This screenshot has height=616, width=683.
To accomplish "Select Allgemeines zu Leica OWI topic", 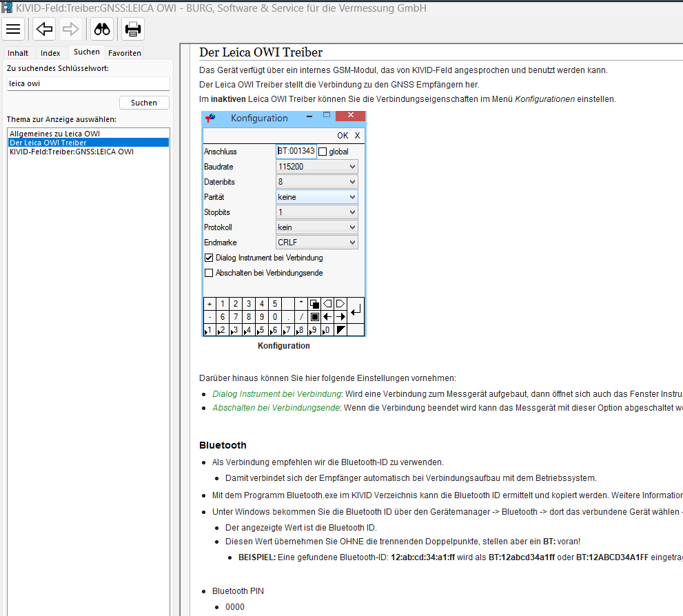I will [54, 133].
